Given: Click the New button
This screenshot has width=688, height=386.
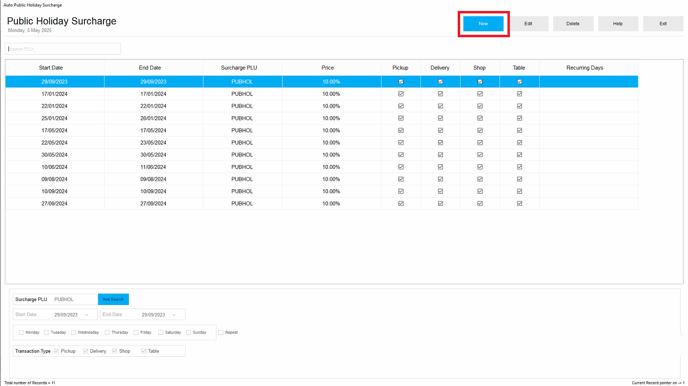Looking at the screenshot, I should [483, 24].
